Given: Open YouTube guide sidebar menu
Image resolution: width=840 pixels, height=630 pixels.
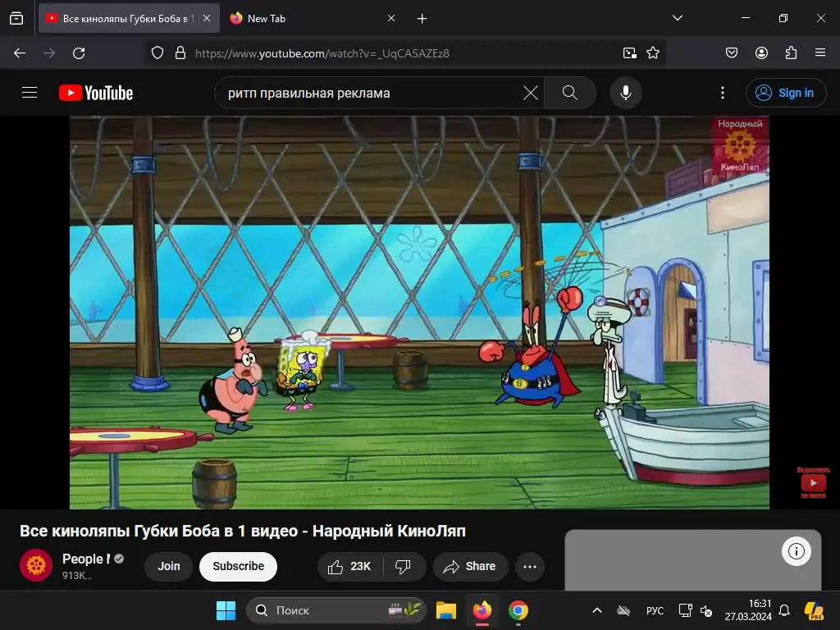Looking at the screenshot, I should (30, 93).
